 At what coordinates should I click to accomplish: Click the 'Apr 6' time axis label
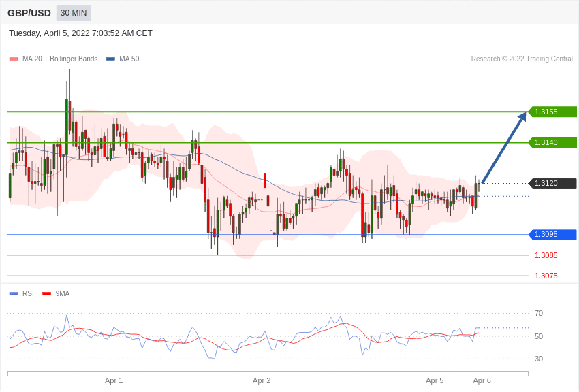(x=482, y=380)
